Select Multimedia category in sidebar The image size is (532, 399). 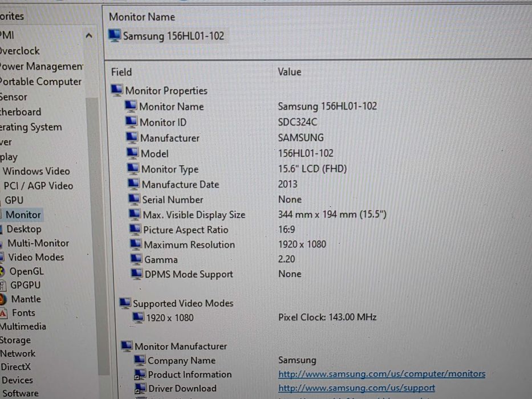pos(23,327)
